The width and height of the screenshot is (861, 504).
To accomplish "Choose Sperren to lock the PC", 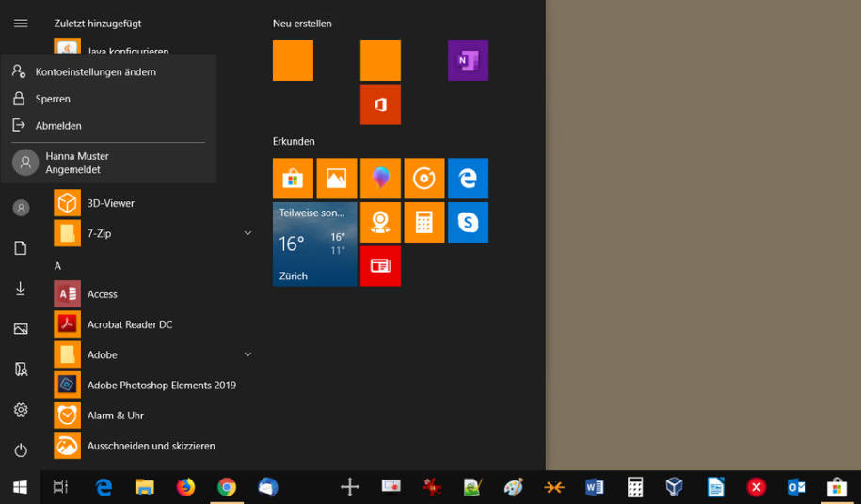I will click(108, 99).
